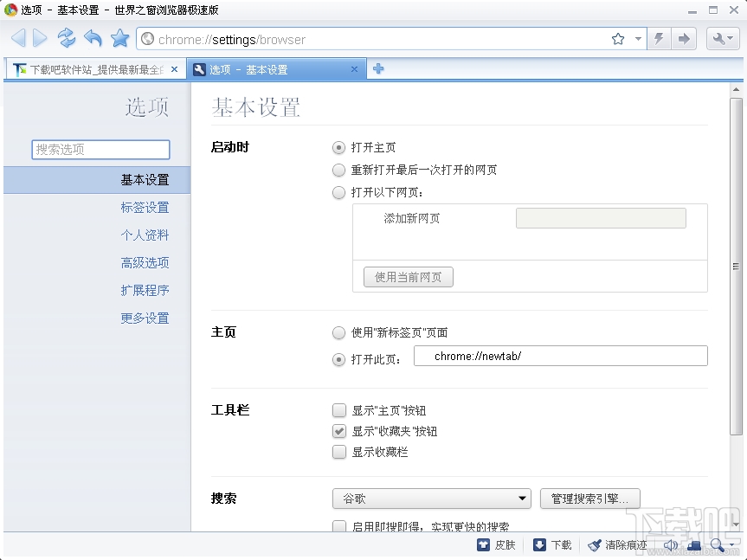
Task: Click the globe icon in the address bar
Action: [148, 39]
